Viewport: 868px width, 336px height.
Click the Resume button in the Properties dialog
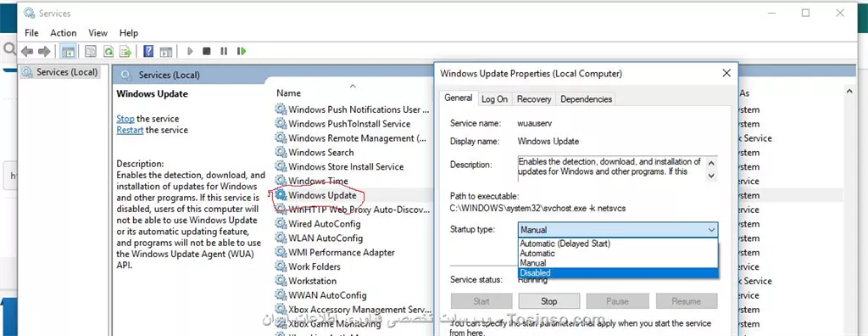pyautogui.click(x=687, y=301)
